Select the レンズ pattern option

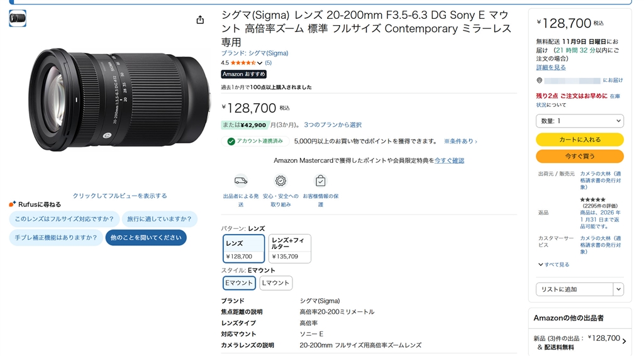244,248
